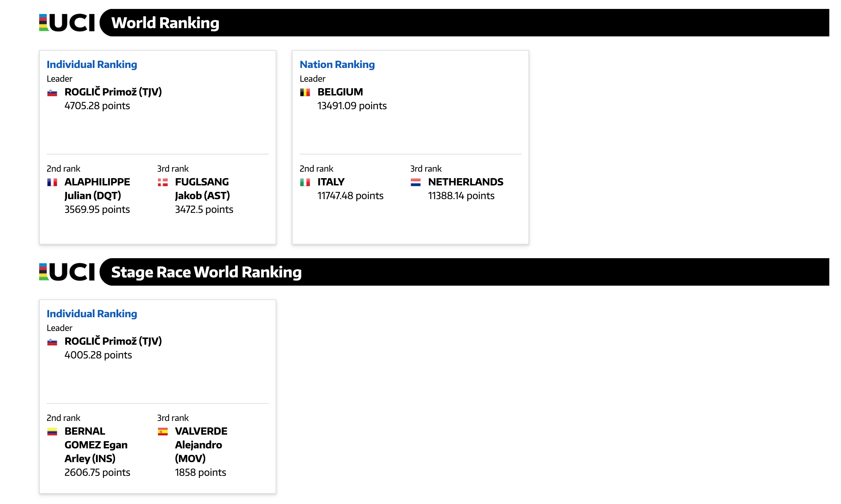Image resolution: width=841 pixels, height=504 pixels.
Task: Select NETHERLANDS in third rank
Action: pos(466,182)
